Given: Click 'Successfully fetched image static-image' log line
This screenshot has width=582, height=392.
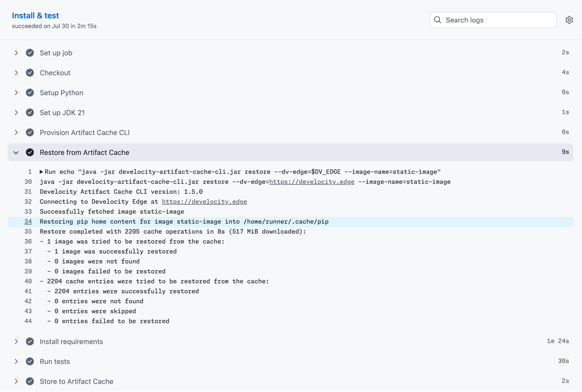Looking at the screenshot, I should (x=112, y=211).
